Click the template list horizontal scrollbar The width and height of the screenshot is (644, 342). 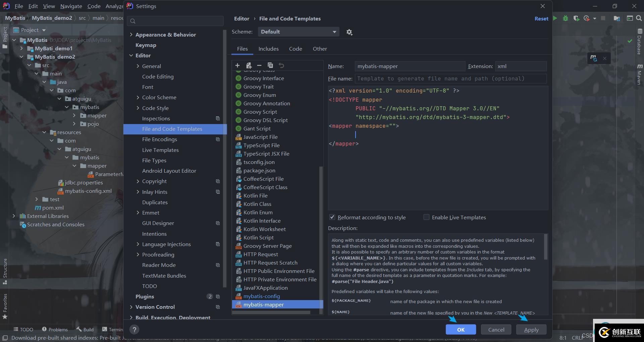point(271,312)
